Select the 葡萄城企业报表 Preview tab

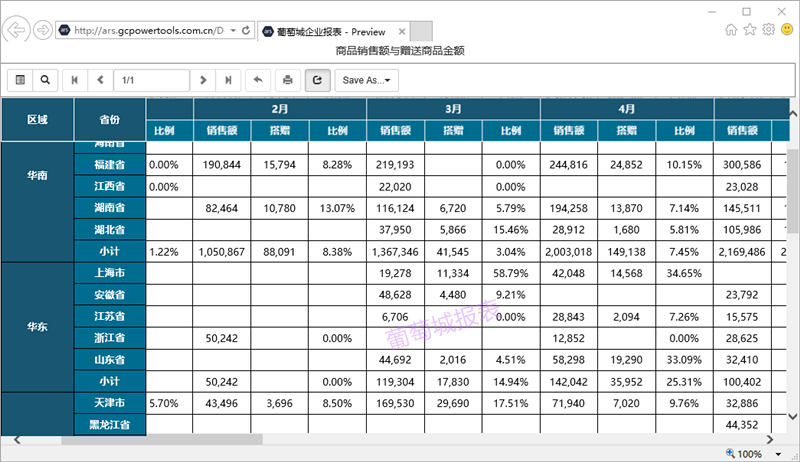[330, 31]
